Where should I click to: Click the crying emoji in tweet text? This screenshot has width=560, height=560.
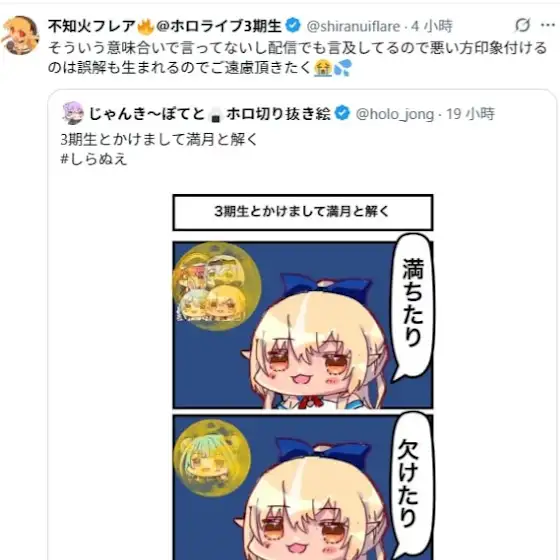(323, 68)
